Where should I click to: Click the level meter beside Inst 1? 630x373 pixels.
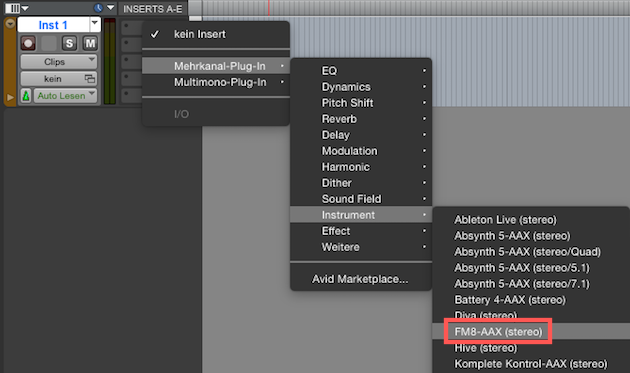pyautogui.click(x=110, y=61)
